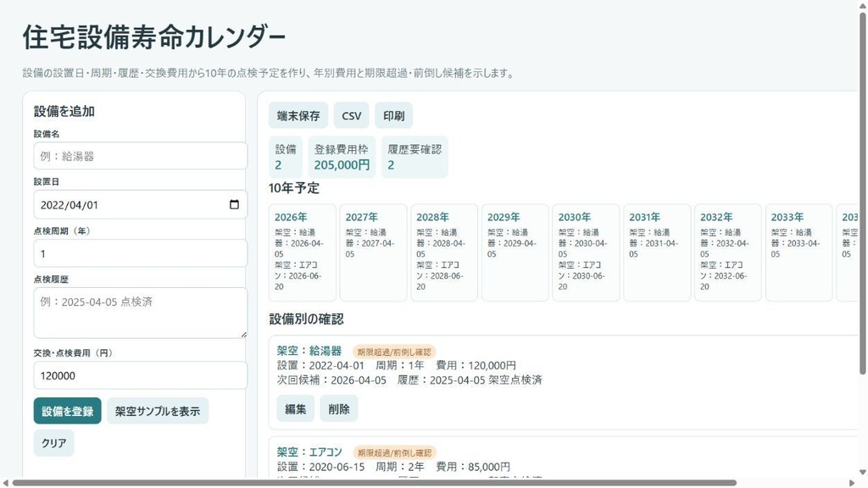Viewport: 868px width, 488px height.
Task: Click the 設備を登録 button
Action: 68,411
